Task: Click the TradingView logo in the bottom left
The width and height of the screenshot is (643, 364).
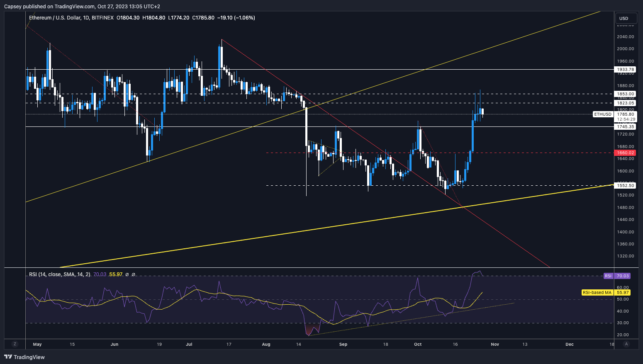Action: (25, 357)
